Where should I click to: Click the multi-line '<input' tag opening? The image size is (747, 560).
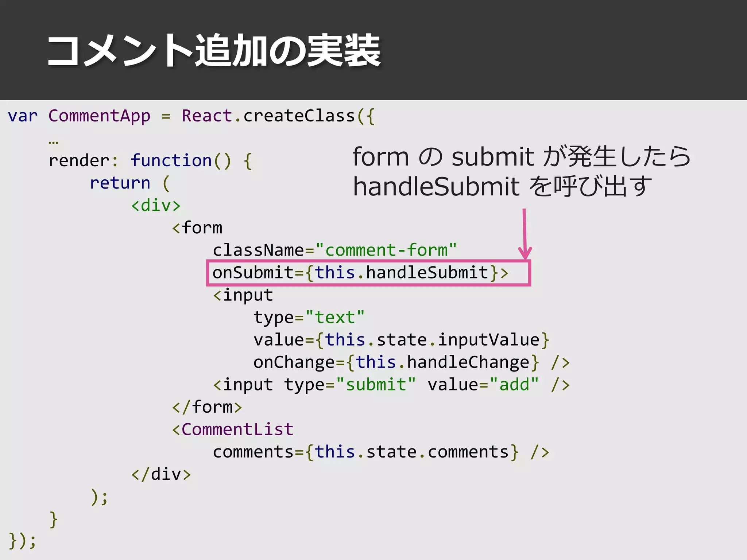[x=243, y=295]
